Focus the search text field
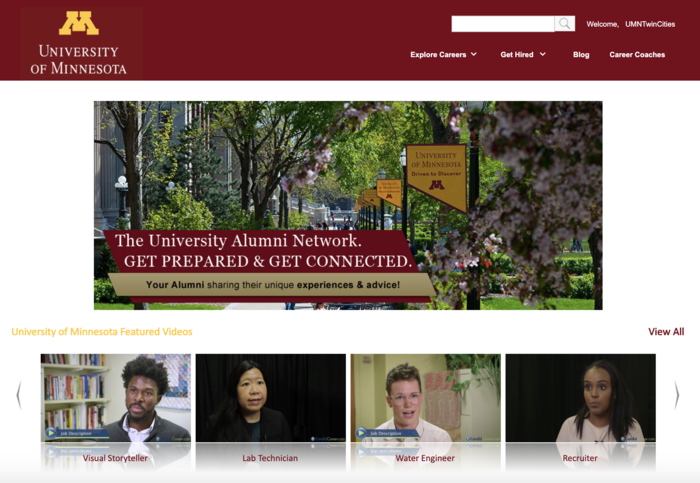 pos(503,24)
